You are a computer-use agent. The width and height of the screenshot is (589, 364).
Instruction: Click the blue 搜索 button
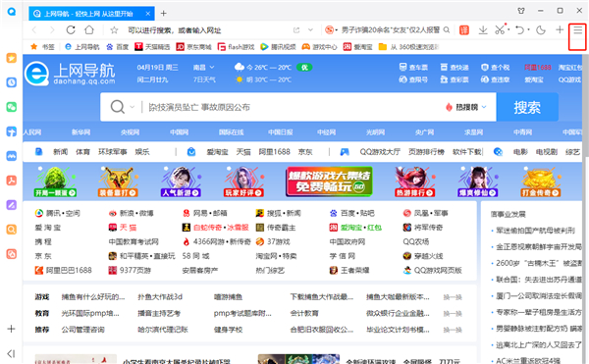527,107
